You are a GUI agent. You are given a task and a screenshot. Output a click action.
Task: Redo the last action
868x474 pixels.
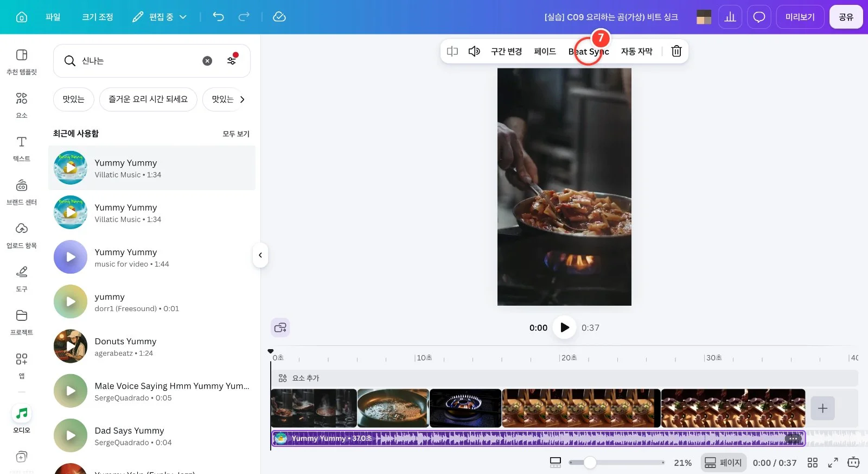244,17
